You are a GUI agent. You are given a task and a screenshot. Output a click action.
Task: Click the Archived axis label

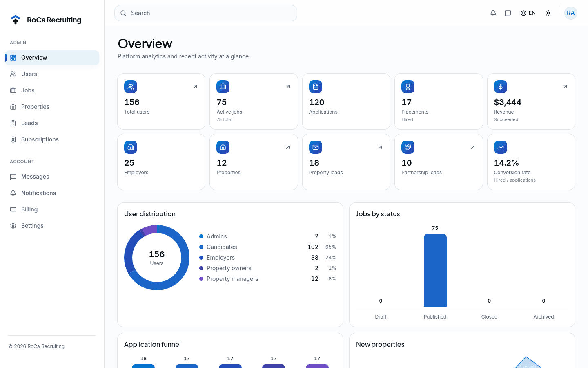[543, 317]
